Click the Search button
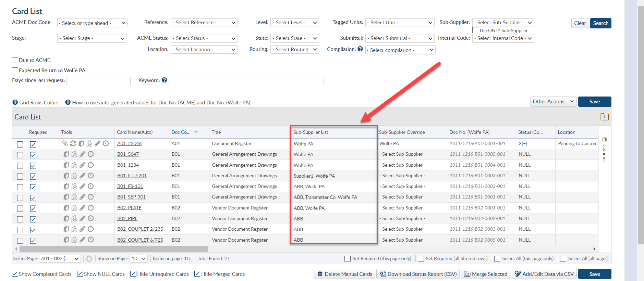The image size is (644, 281). click(600, 23)
